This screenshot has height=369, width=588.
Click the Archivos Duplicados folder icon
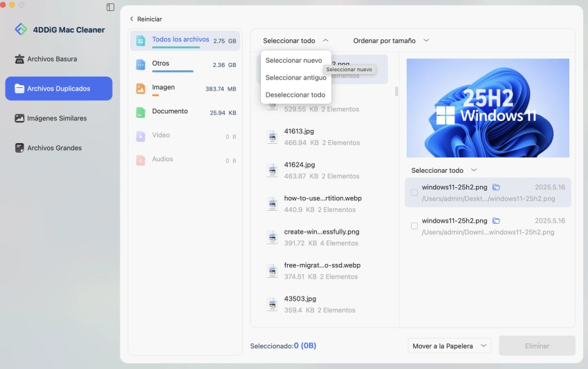[19, 88]
